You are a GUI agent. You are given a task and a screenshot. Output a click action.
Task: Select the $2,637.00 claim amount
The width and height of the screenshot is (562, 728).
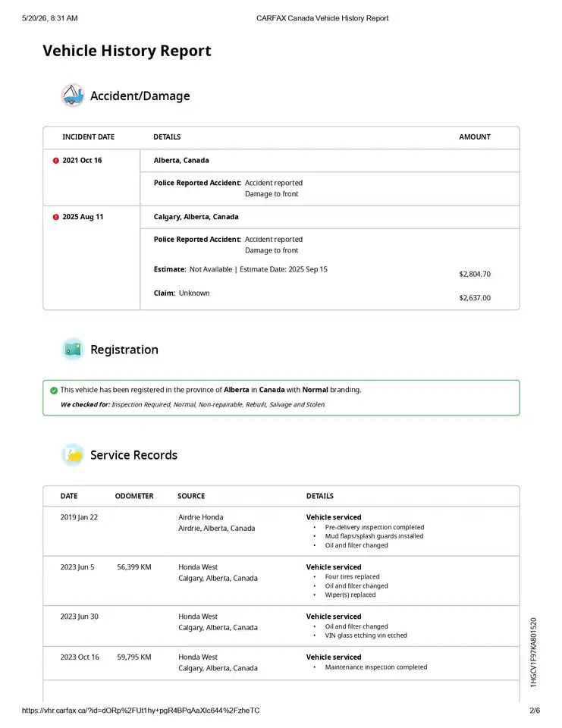(x=475, y=297)
